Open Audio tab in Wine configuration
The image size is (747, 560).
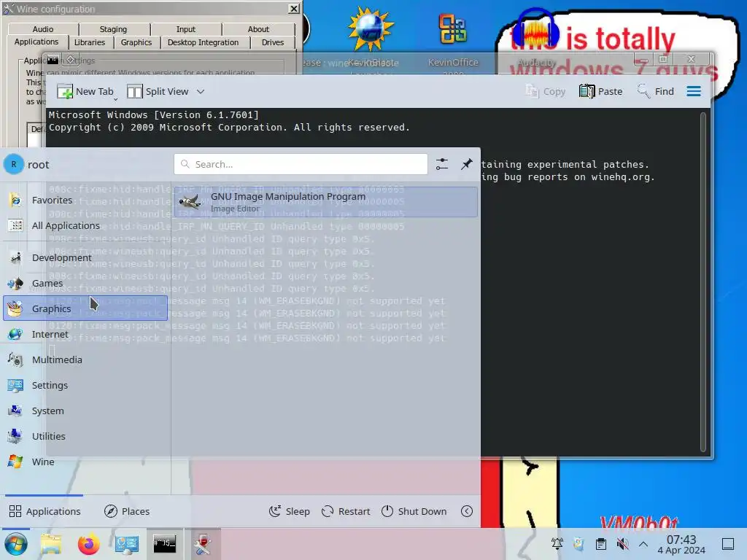coord(43,29)
